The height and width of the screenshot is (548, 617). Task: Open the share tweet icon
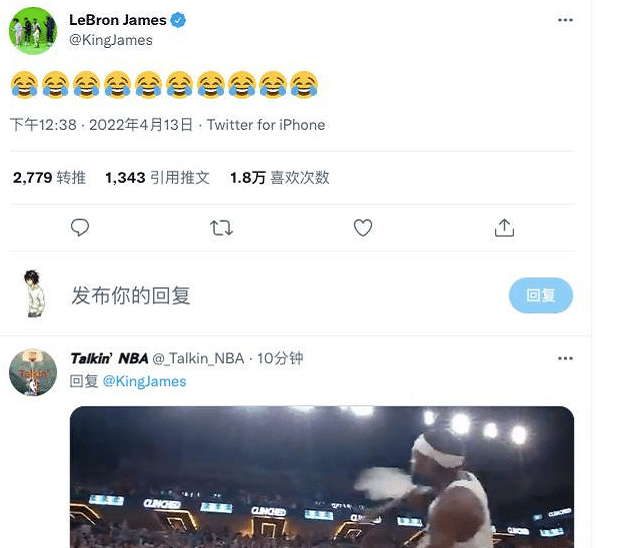505,228
